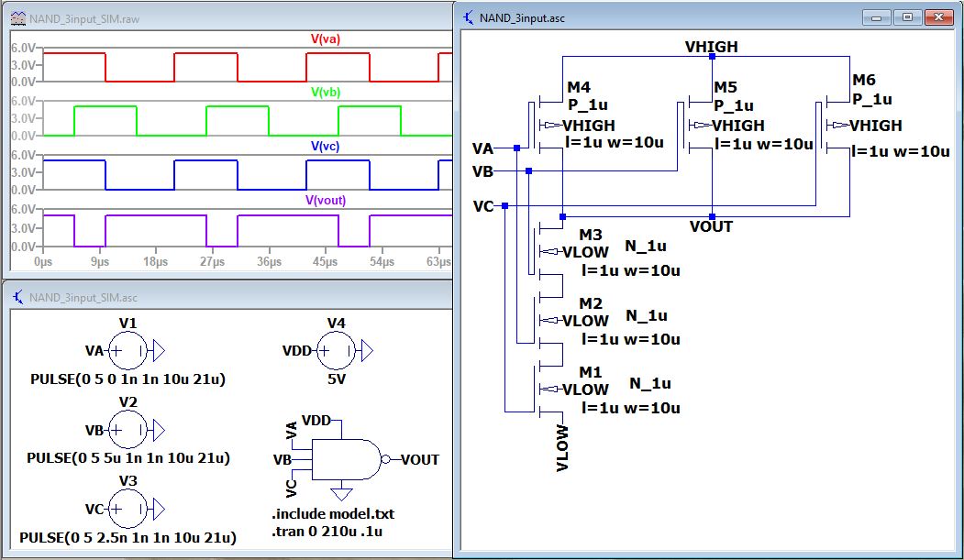Select the V4 VDD voltage source symbol
Image resolution: width=964 pixels, height=560 pixels.
pyautogui.click(x=337, y=350)
